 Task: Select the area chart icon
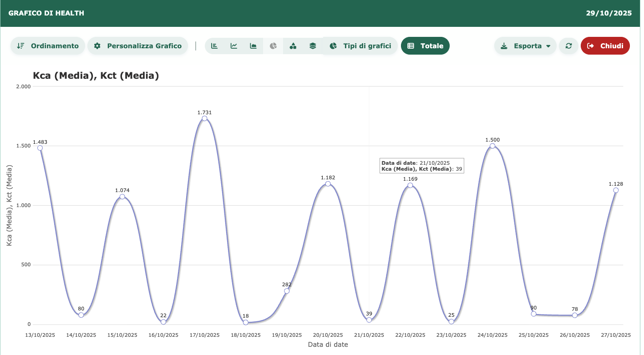pyautogui.click(x=254, y=46)
